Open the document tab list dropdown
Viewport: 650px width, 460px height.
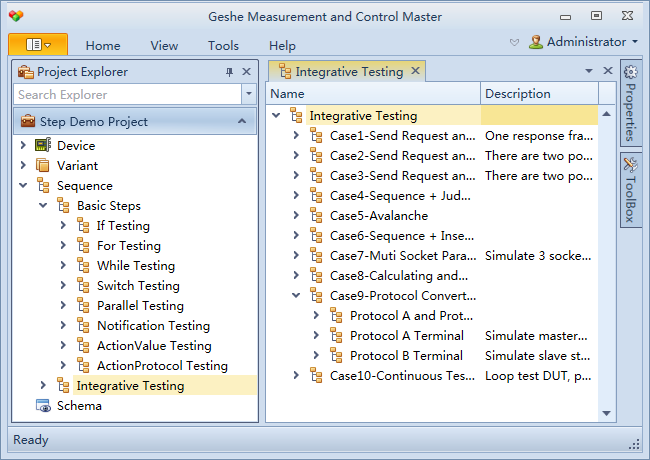[x=589, y=71]
